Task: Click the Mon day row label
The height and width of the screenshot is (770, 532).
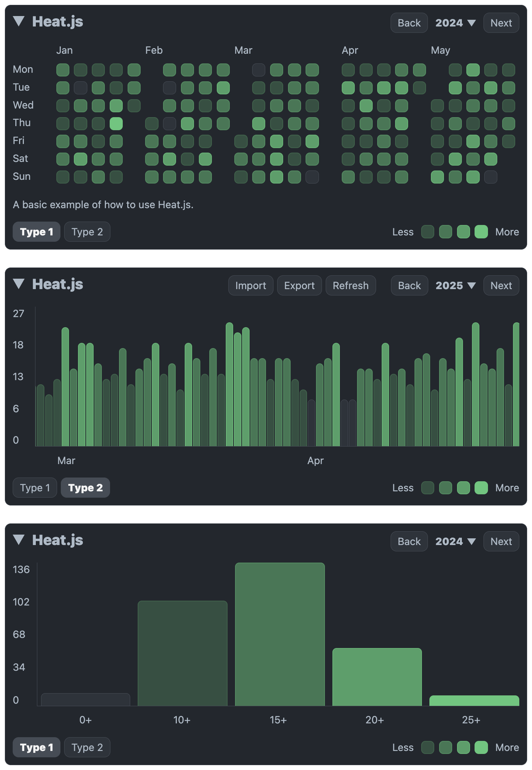Action: 23,69
